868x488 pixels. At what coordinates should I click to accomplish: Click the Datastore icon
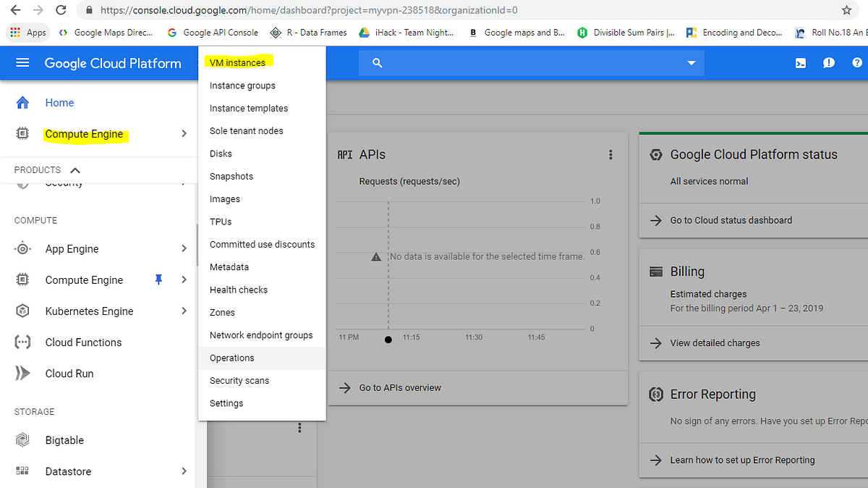pyautogui.click(x=22, y=471)
